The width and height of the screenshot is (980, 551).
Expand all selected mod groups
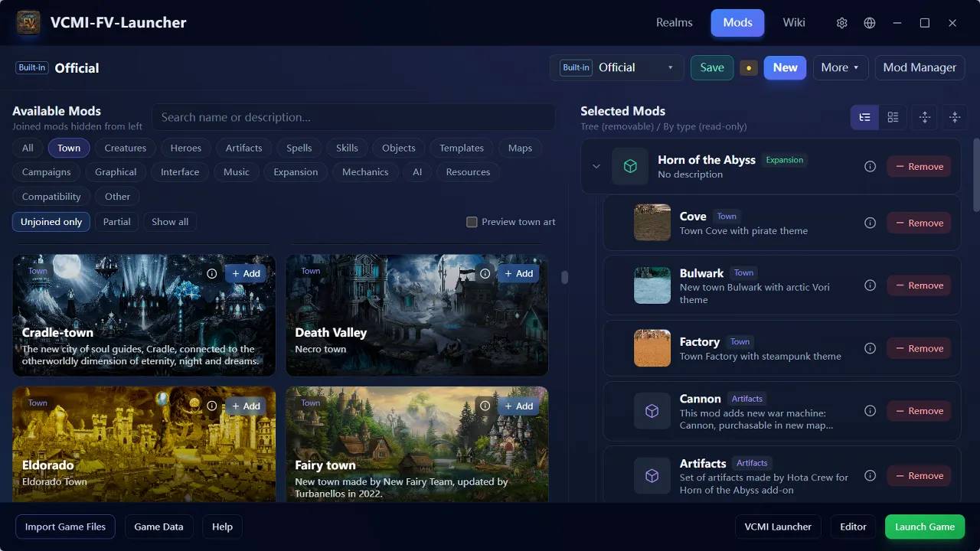925,117
